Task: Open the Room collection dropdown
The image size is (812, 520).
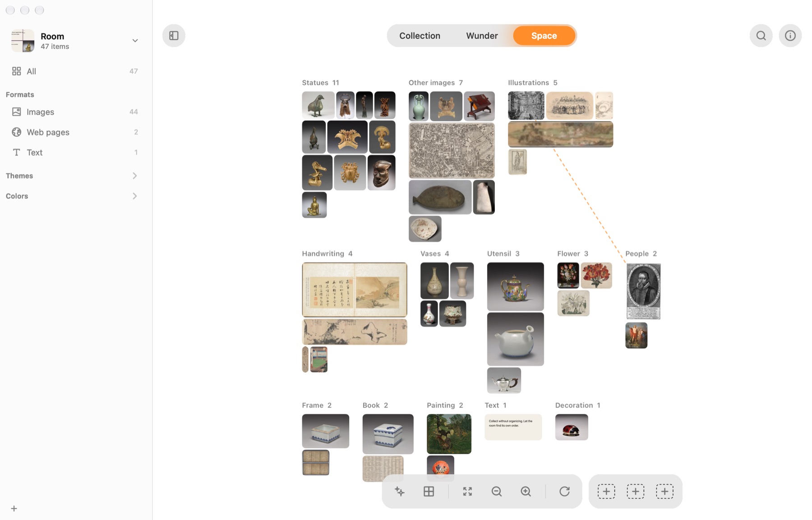Action: pyautogui.click(x=135, y=41)
